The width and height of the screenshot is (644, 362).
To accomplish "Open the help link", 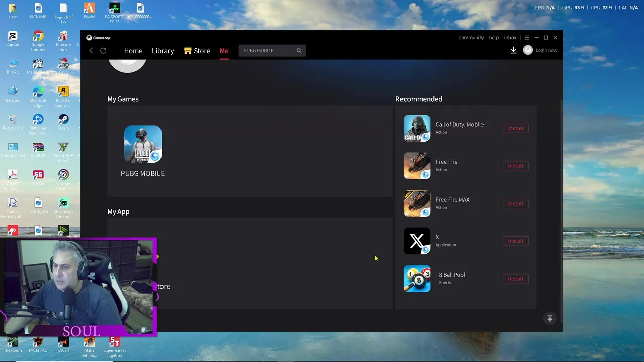I will pyautogui.click(x=494, y=38).
